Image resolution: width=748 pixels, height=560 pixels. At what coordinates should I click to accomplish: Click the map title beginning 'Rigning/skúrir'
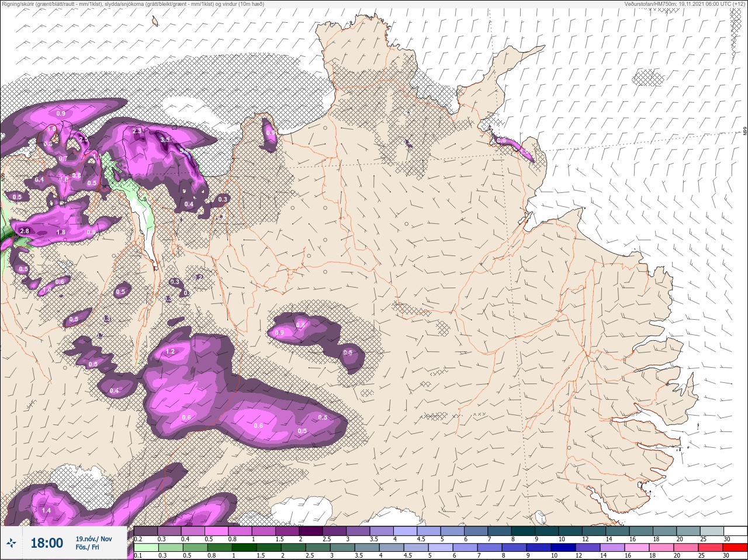point(132,4)
